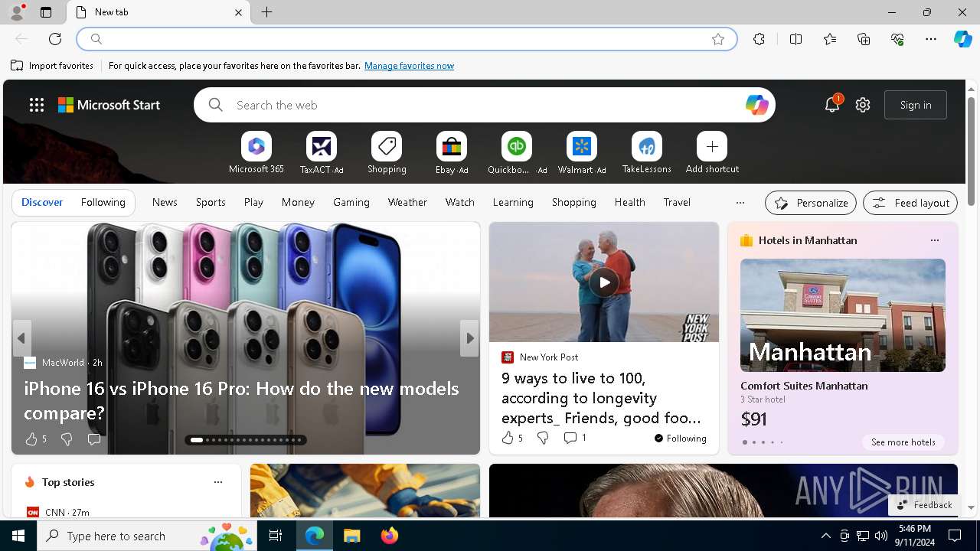The image size is (980, 551).
Task: Open File Explorer from the taskbar
Action: click(x=352, y=536)
